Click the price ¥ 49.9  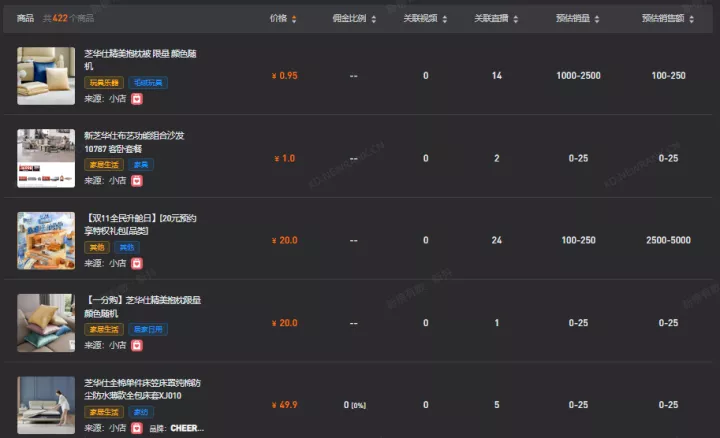[285, 405]
